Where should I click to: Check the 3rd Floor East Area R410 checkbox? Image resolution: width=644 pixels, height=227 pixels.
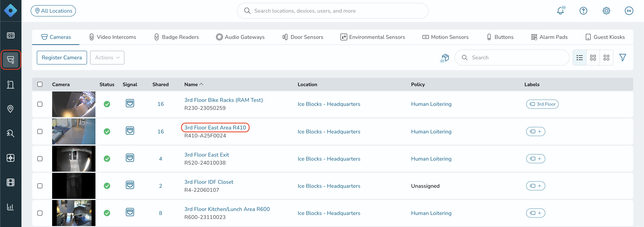click(40, 132)
